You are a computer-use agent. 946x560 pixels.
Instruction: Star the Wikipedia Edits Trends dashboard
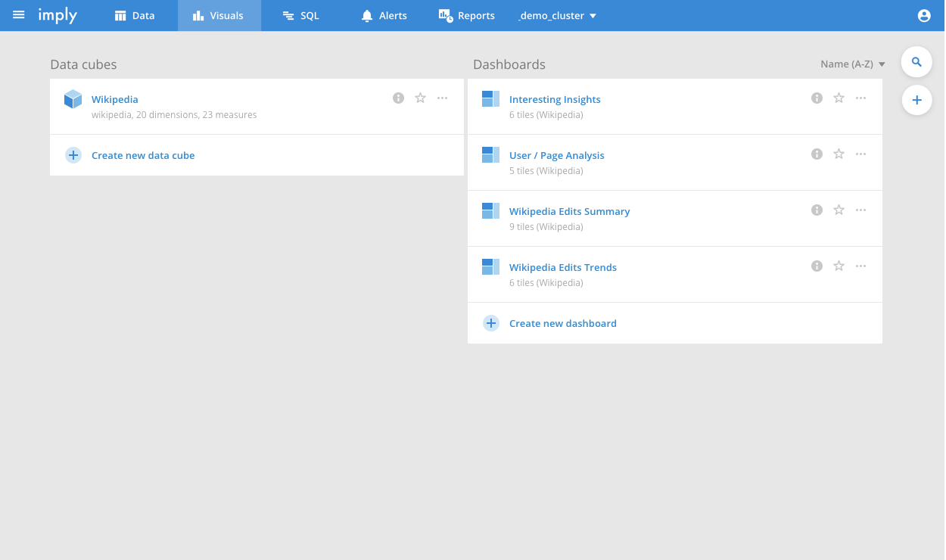pos(839,266)
